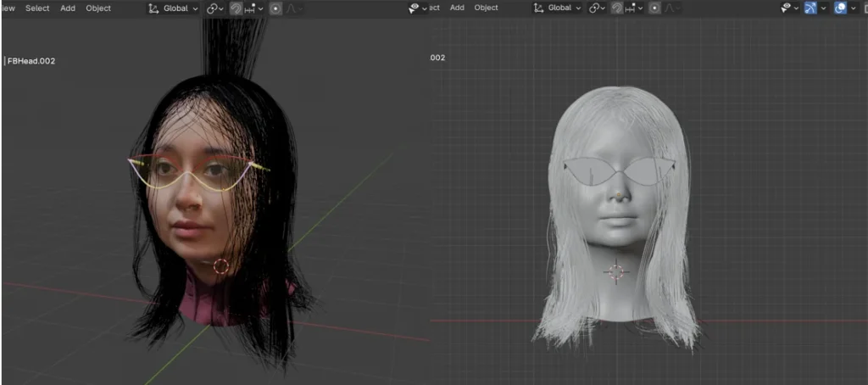Toggle the snapping magnet in left viewport
This screenshot has height=385, width=868.
[x=236, y=8]
